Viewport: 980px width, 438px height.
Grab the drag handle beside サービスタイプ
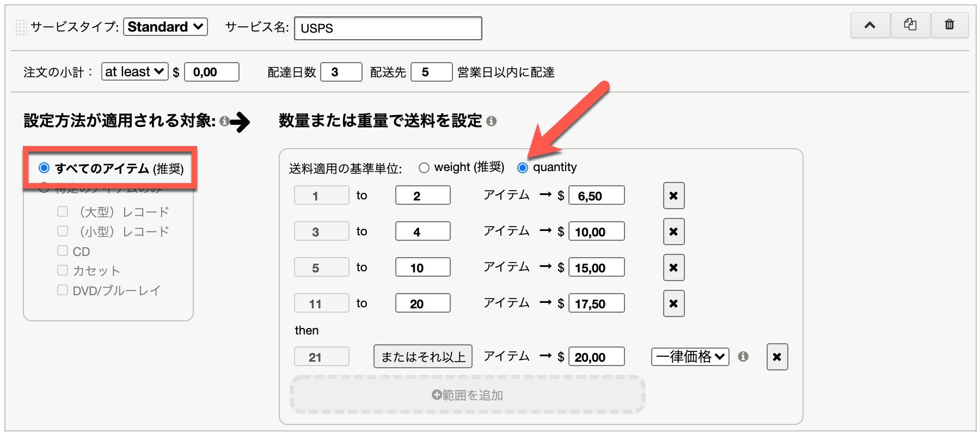pos(21,27)
